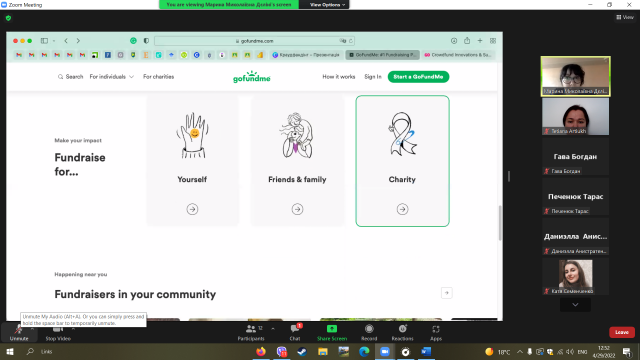Open View Options dropdown
This screenshot has height=360, width=640.
(x=327, y=4)
